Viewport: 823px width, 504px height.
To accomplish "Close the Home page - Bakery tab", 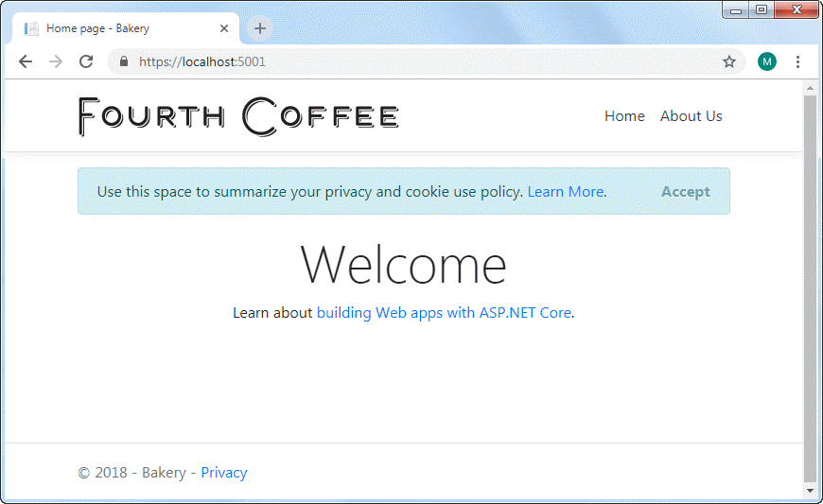I will click(224, 28).
